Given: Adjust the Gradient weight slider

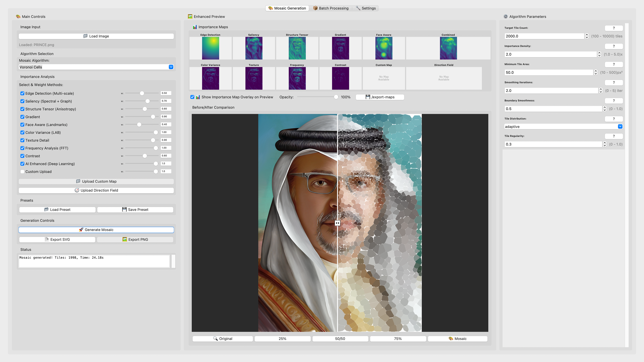Looking at the screenshot, I should tap(153, 117).
